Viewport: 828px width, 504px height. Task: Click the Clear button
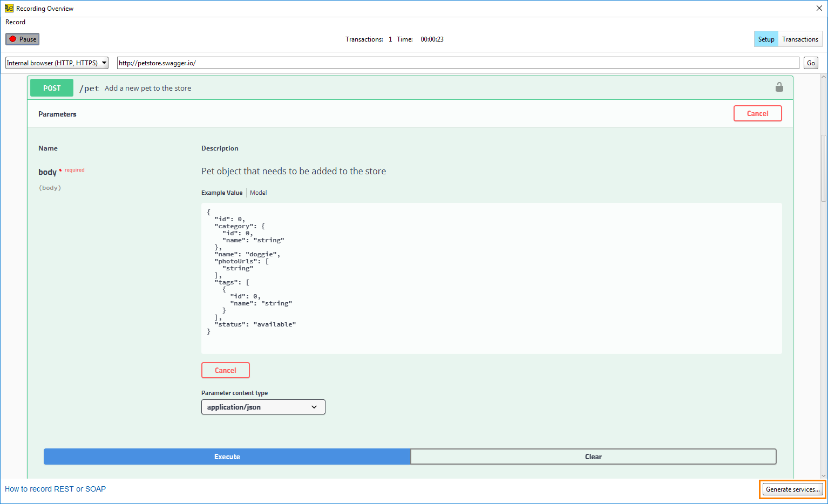click(x=593, y=456)
